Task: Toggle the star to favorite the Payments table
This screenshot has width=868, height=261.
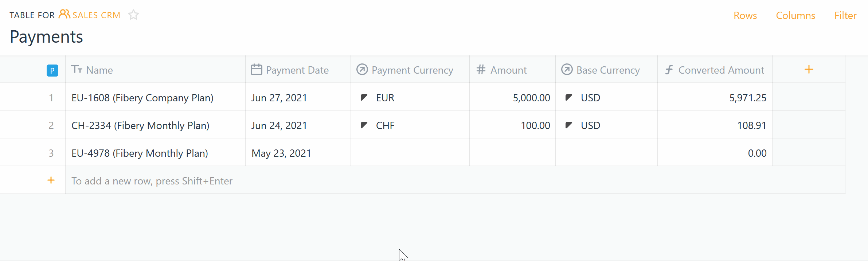Action: (133, 15)
